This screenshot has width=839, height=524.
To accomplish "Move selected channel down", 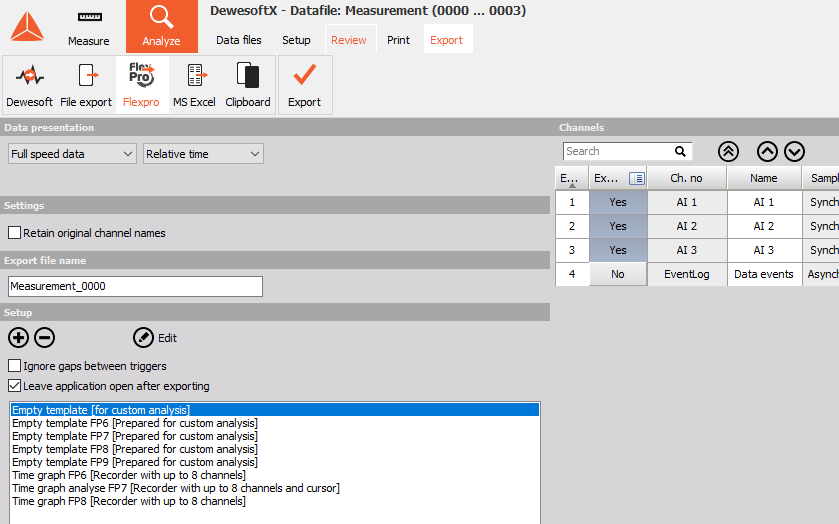I will point(795,151).
